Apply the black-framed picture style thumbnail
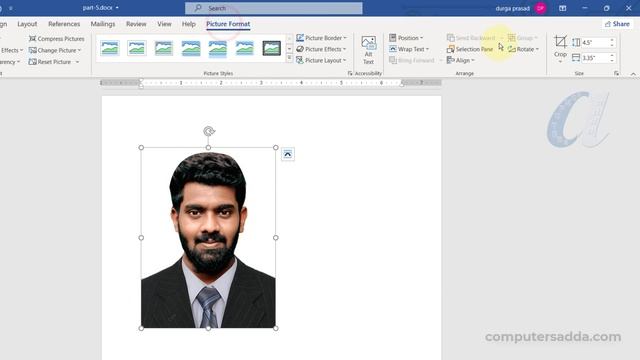The height and width of the screenshot is (360, 640). click(x=271, y=48)
